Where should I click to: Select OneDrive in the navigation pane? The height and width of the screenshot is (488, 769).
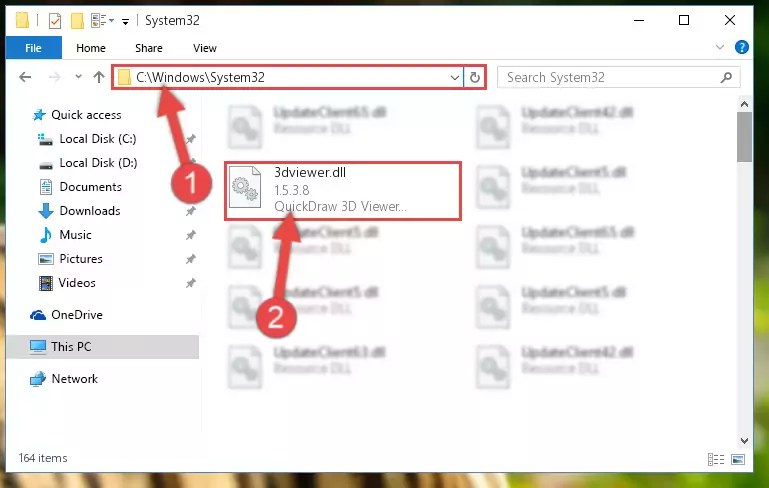coord(77,315)
